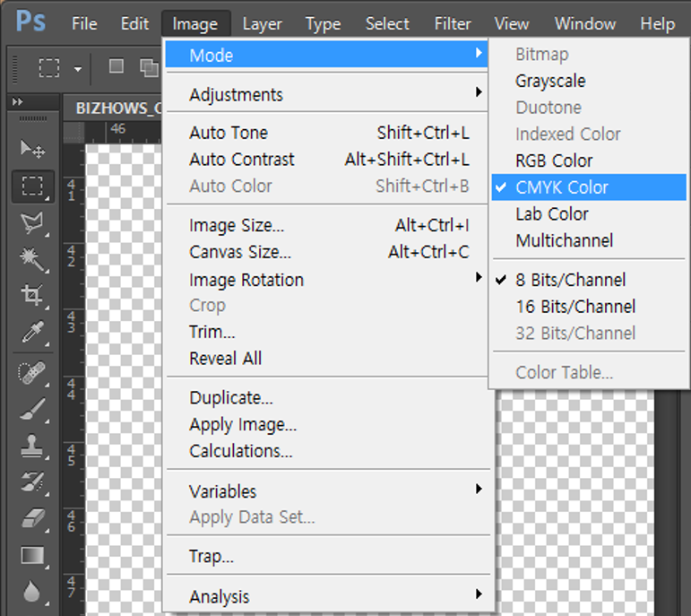This screenshot has width=691, height=616.
Task: Select the Blur tool
Action: coord(32,592)
